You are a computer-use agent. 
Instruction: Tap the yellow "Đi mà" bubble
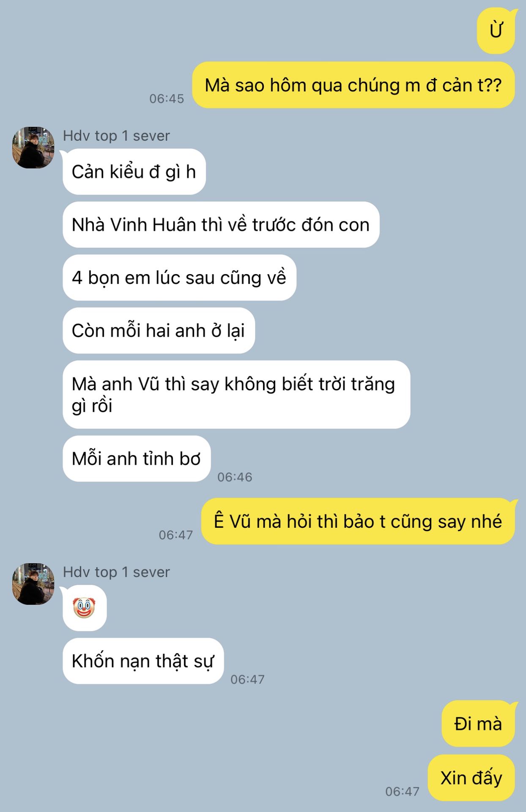click(478, 724)
